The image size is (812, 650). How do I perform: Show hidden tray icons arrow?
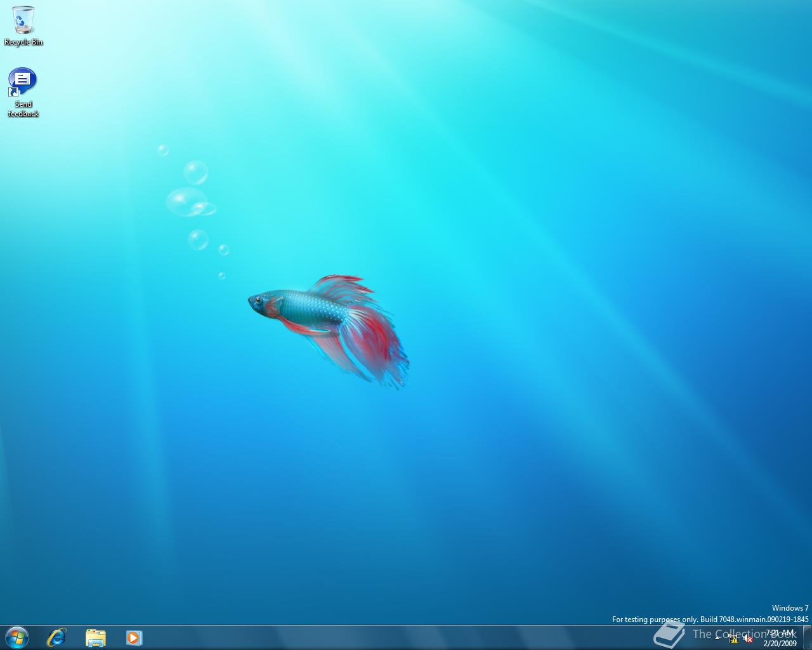coord(717,639)
